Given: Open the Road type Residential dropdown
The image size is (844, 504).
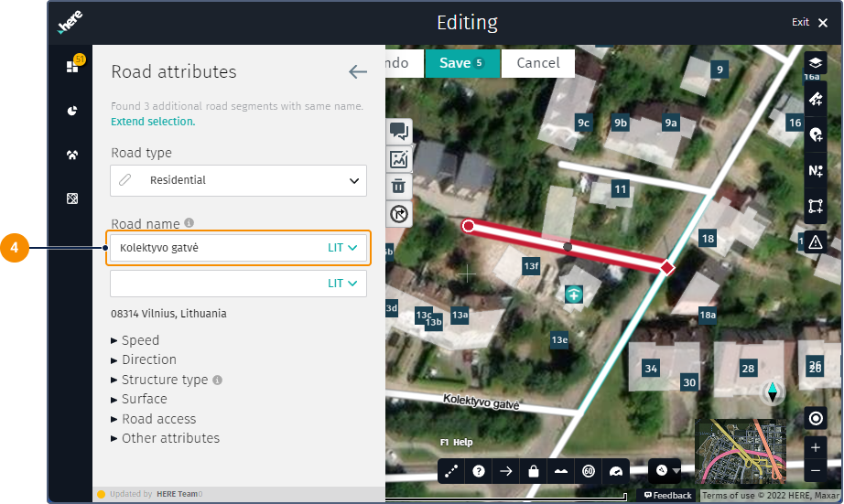Looking at the screenshot, I should tap(238, 181).
